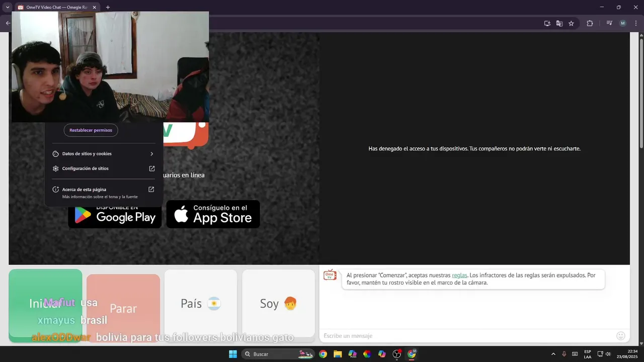Screen dimensions: 644x362
Task: Open the media controls icon
Action: coord(609,23)
